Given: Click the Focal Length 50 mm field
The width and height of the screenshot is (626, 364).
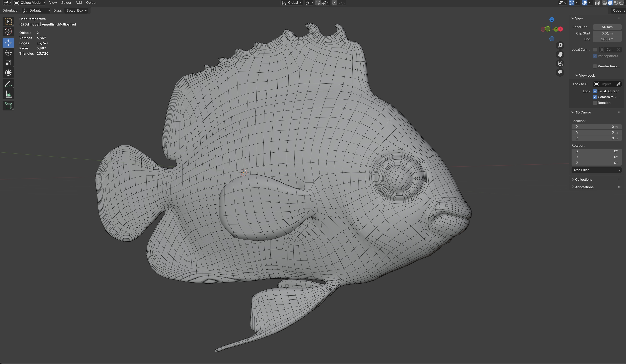Looking at the screenshot, I should (x=607, y=27).
